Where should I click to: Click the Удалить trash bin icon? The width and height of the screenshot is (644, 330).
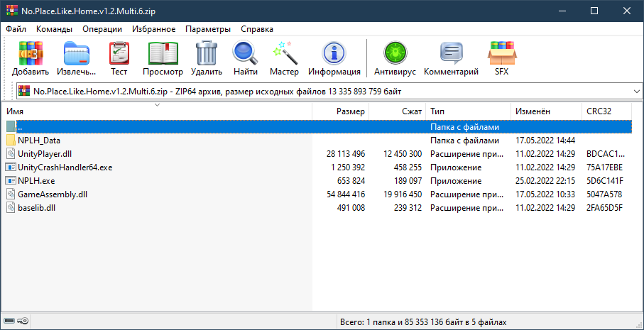206,58
